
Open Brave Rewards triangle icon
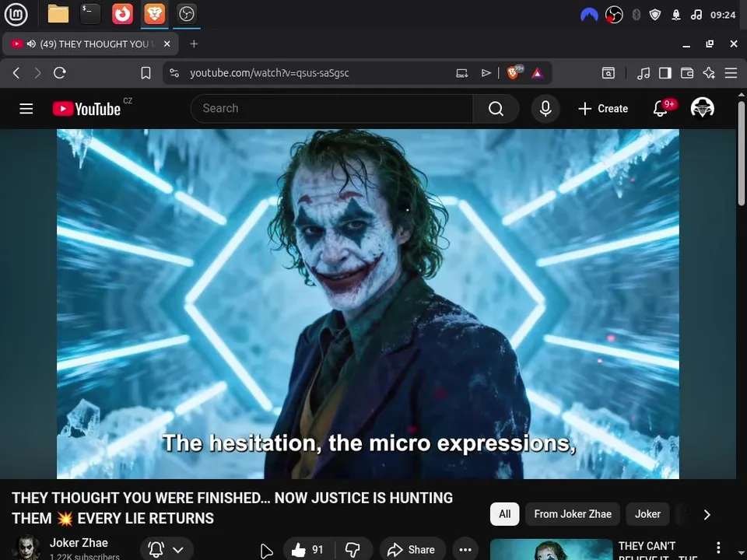[x=538, y=73]
